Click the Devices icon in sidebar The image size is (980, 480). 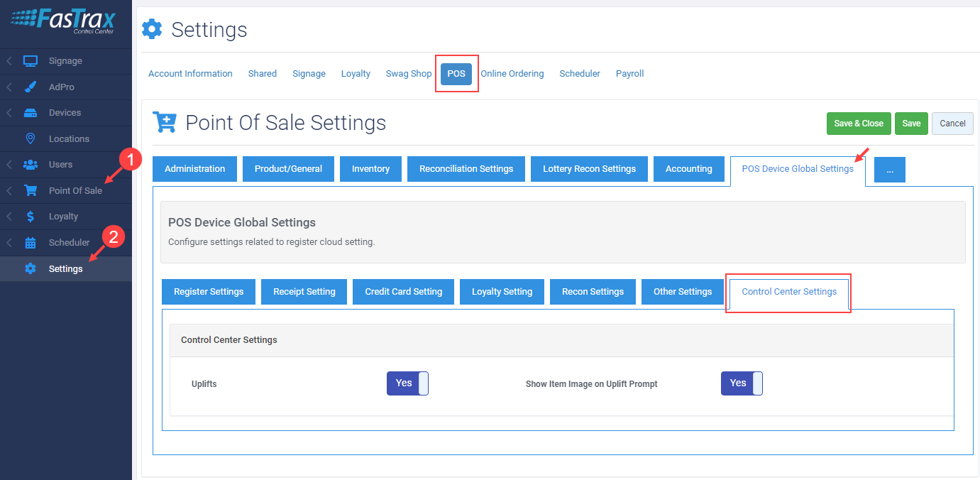pyautogui.click(x=31, y=113)
